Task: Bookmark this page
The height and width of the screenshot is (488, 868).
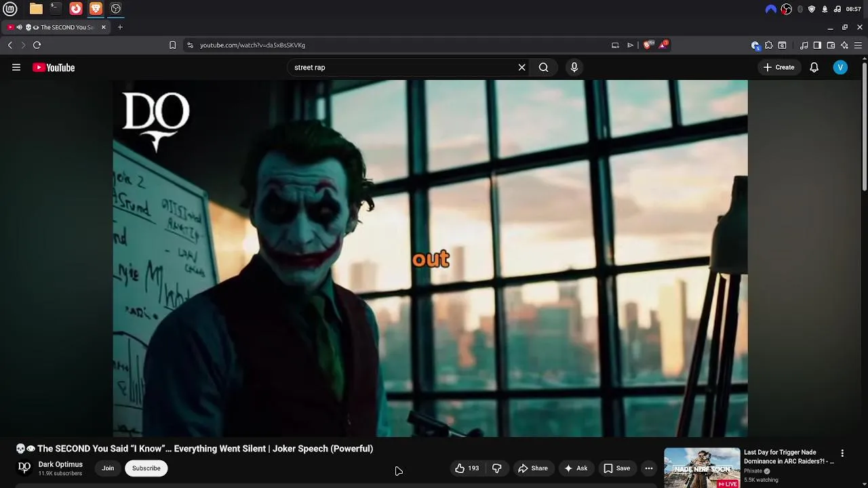Action: tap(172, 45)
